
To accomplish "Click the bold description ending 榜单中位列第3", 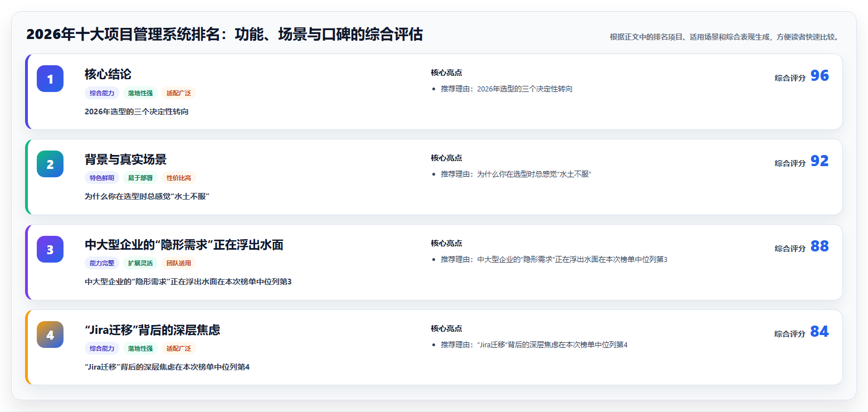I will point(188,282).
